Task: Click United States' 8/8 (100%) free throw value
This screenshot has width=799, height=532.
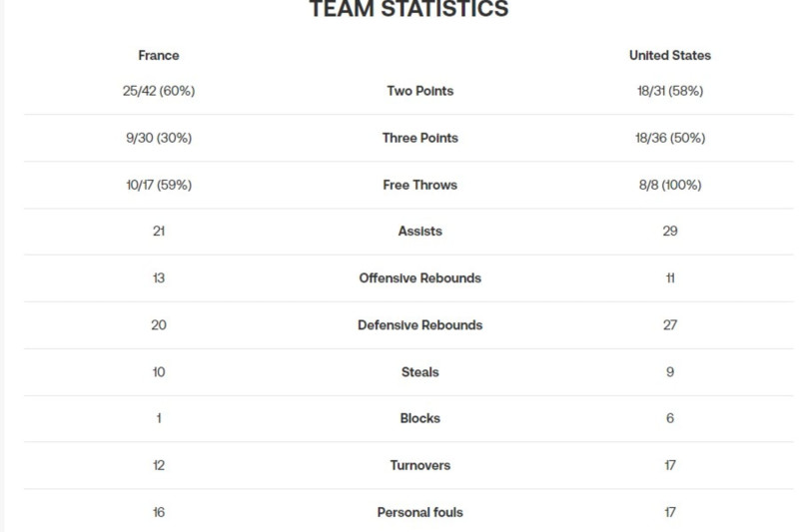Action: tap(670, 185)
